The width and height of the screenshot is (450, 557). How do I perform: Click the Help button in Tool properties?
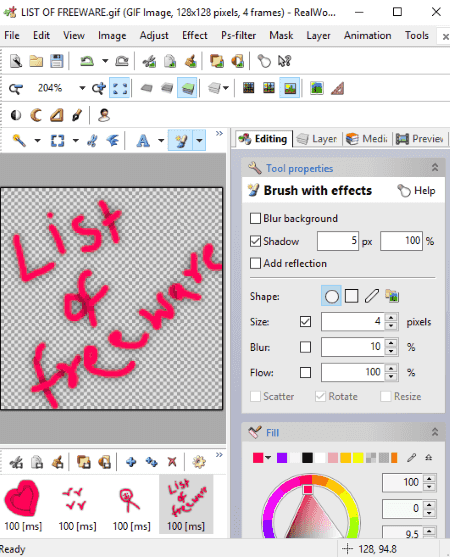[x=416, y=191]
